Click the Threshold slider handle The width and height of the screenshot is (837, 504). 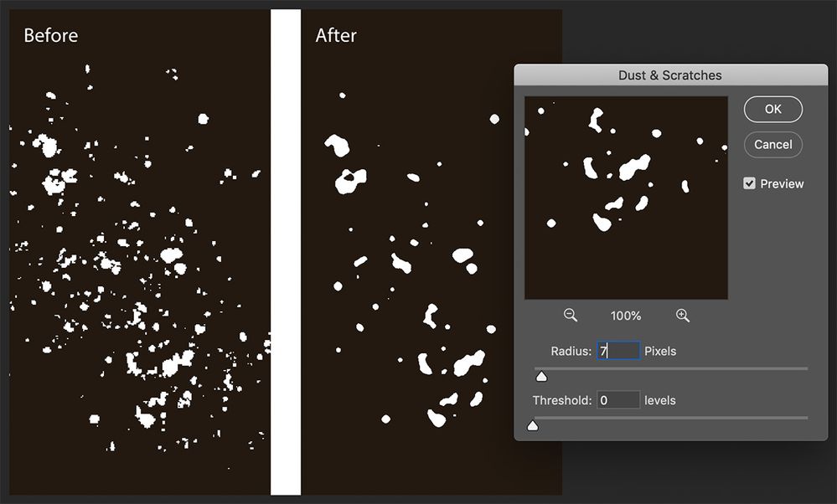click(533, 425)
